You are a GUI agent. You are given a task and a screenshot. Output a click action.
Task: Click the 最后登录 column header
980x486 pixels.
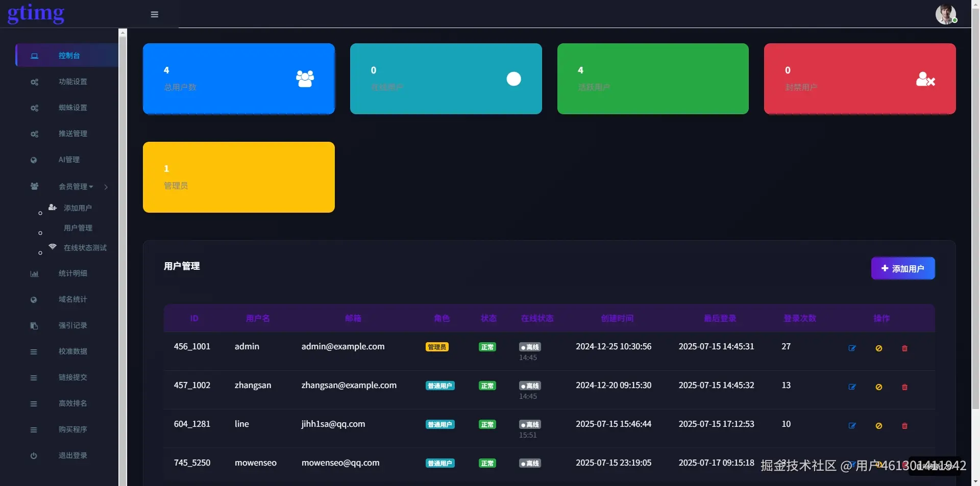click(720, 318)
